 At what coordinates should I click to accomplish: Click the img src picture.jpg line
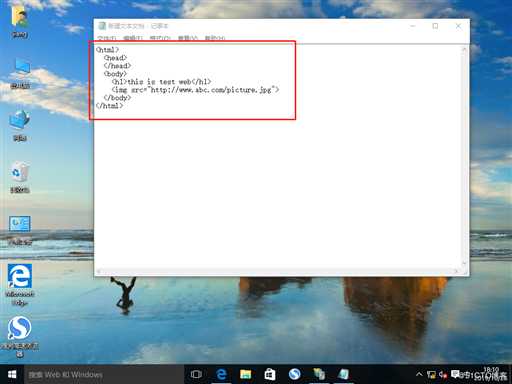pos(195,90)
